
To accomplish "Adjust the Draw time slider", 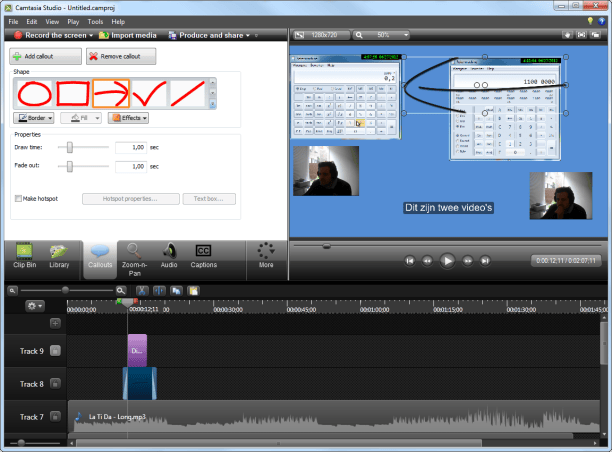I will [69, 147].
